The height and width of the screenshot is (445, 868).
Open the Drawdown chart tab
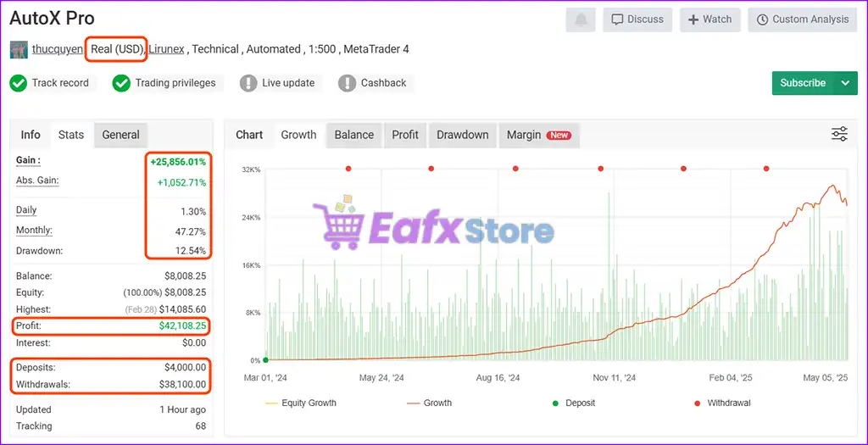[463, 135]
